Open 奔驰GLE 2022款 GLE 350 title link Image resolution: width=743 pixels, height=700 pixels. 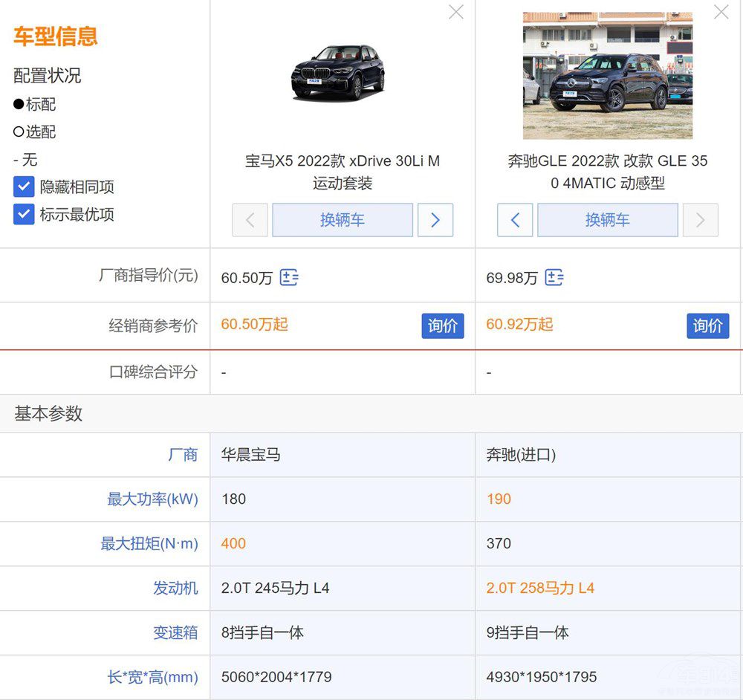[607, 172]
